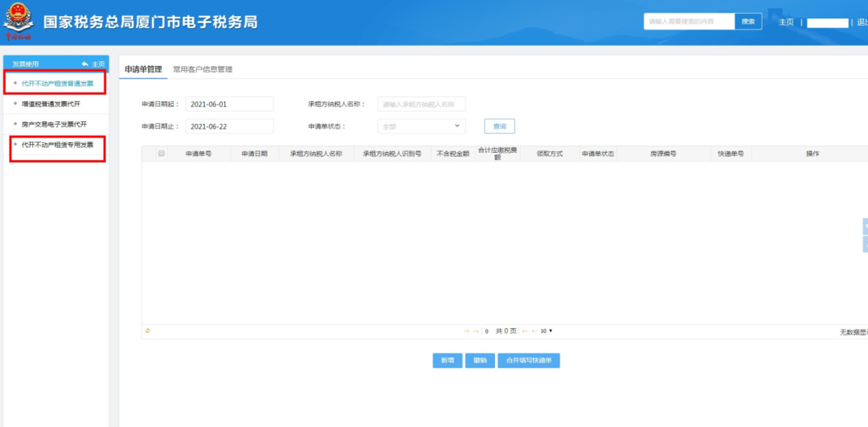This screenshot has width=868, height=427.
Task: Click the 不含税金额 column header
Action: (x=452, y=154)
